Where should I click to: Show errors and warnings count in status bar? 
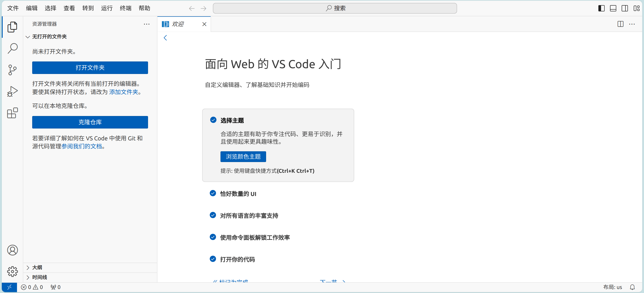[32, 287]
